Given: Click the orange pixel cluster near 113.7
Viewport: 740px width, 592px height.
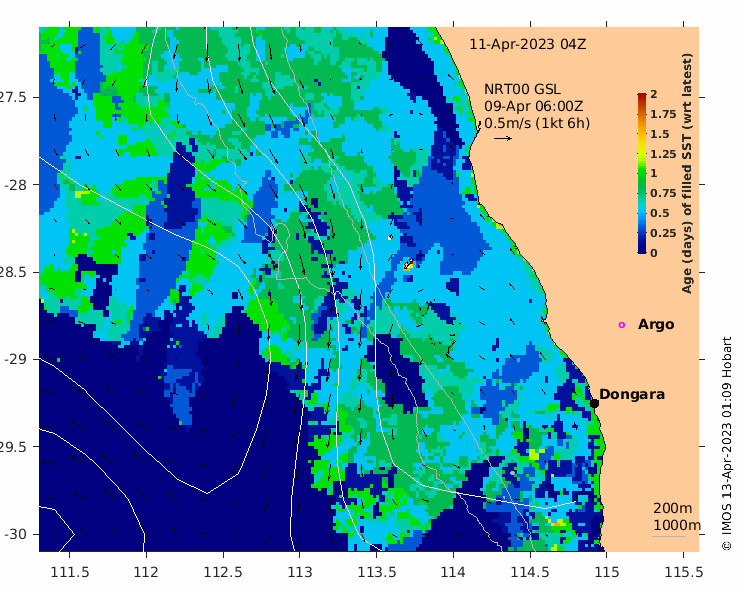Looking at the screenshot, I should (408, 265).
